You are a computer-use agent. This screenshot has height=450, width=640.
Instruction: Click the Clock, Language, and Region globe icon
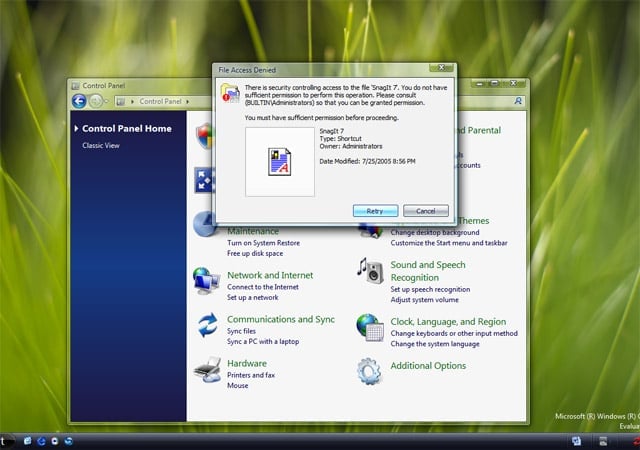click(x=370, y=327)
